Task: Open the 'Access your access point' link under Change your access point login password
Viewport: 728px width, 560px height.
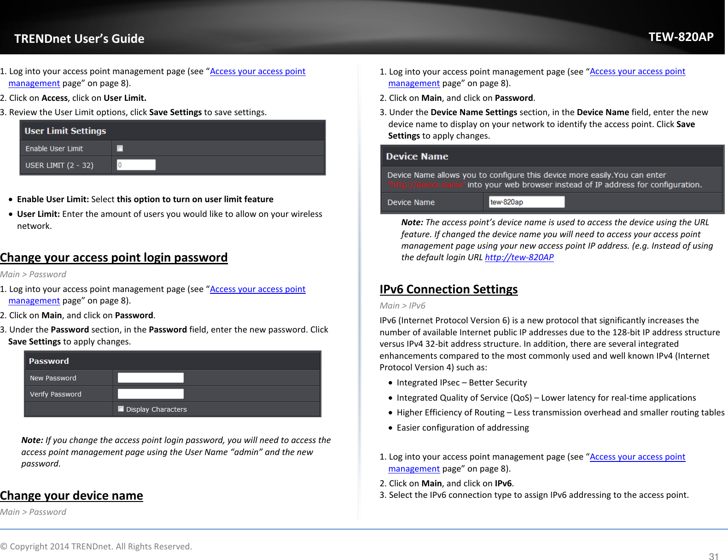Action: [257, 289]
